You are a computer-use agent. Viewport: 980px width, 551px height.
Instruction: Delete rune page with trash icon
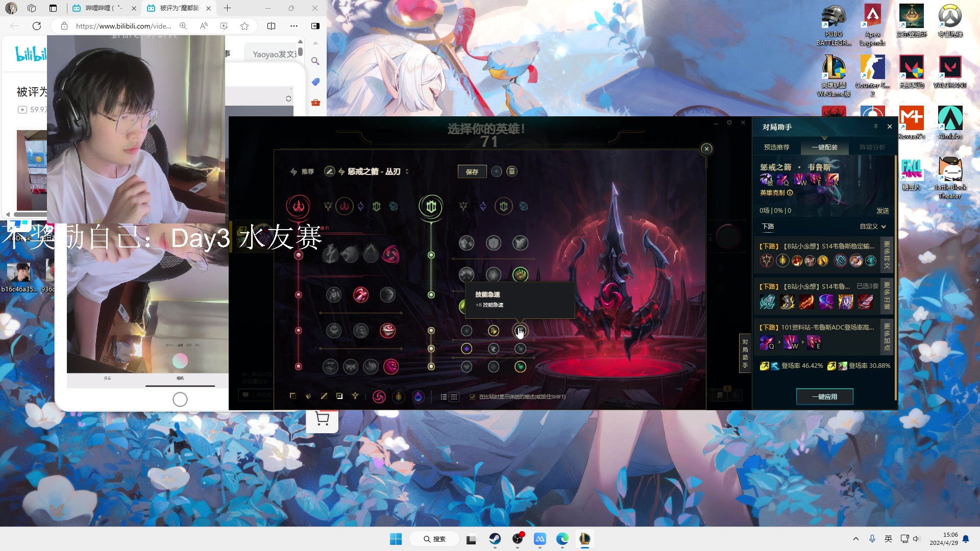(512, 171)
